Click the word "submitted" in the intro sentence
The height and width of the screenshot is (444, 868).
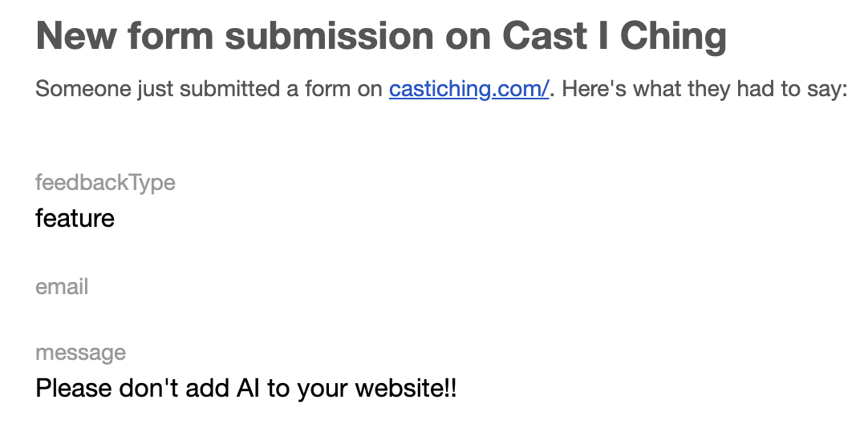click(230, 89)
